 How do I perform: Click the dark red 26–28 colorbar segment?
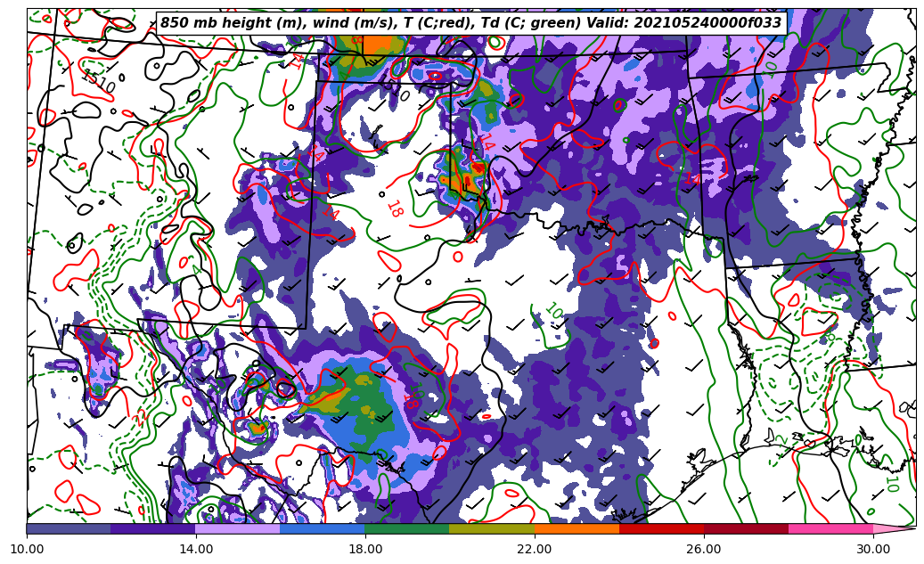point(746,528)
